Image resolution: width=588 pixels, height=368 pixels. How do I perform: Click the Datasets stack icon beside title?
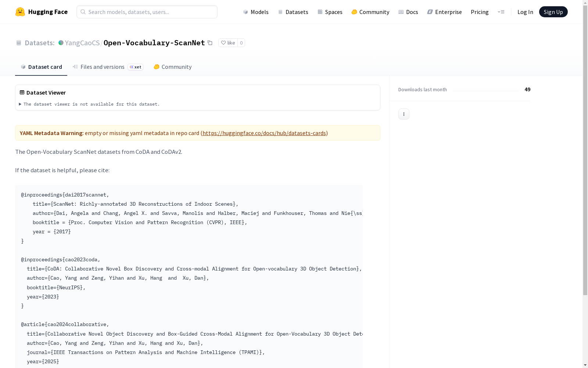(19, 43)
